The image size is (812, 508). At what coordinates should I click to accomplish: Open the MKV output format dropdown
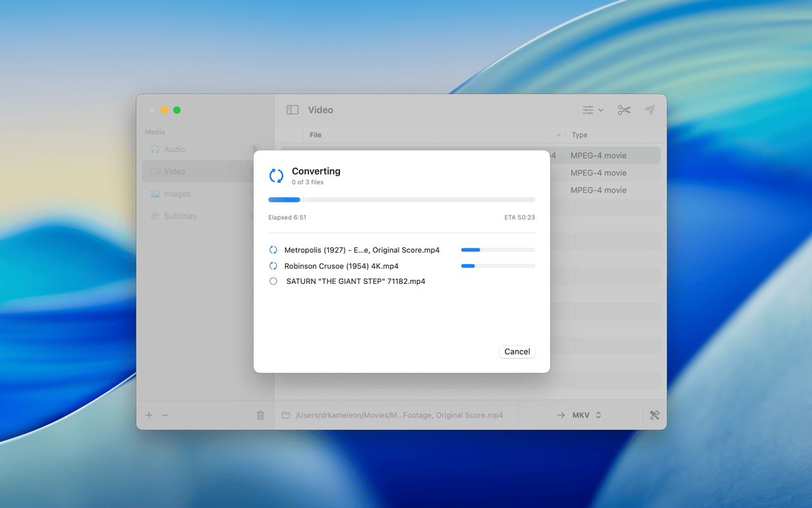tap(587, 415)
